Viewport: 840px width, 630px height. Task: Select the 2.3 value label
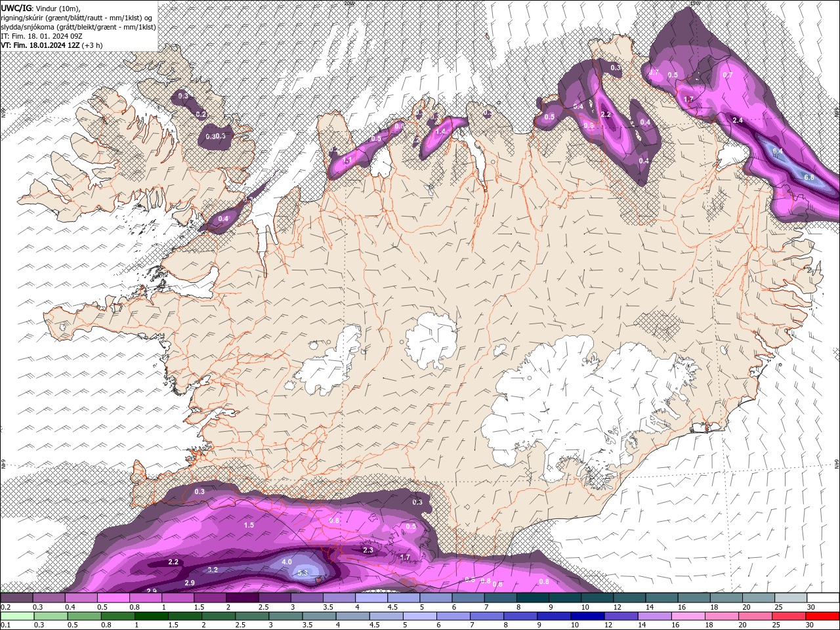(x=368, y=550)
